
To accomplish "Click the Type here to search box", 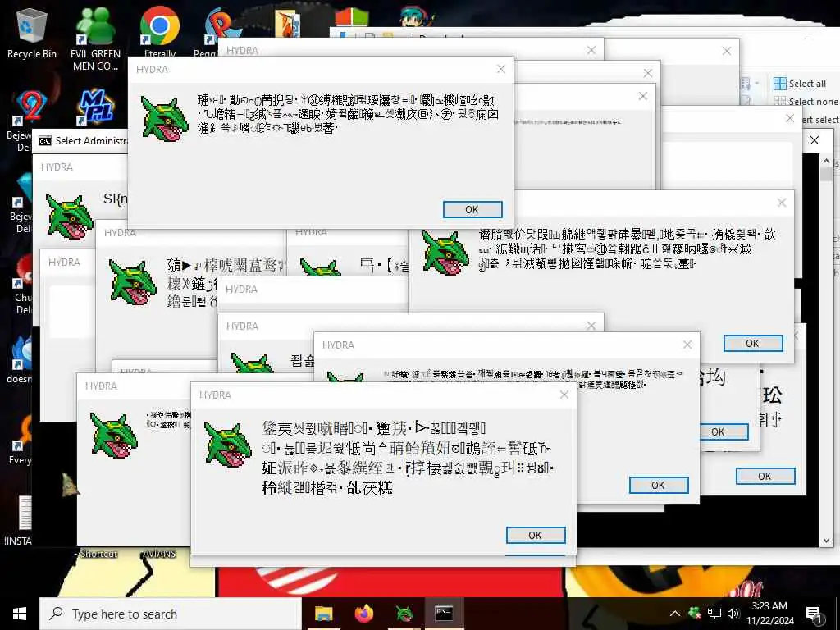I will tap(171, 614).
